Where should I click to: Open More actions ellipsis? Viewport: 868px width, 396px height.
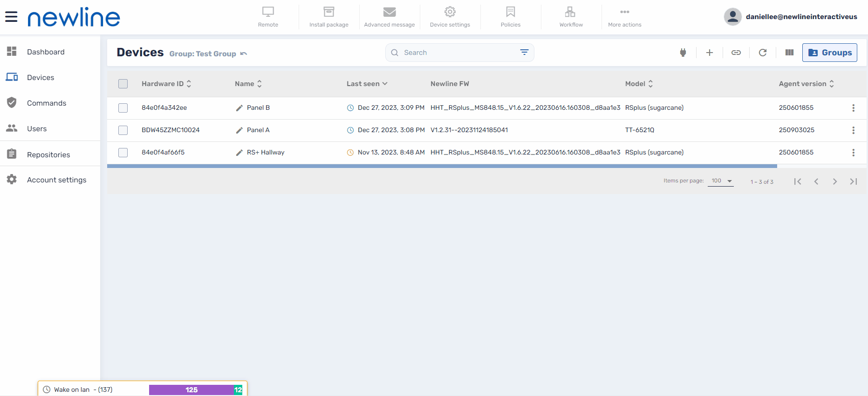pyautogui.click(x=625, y=17)
